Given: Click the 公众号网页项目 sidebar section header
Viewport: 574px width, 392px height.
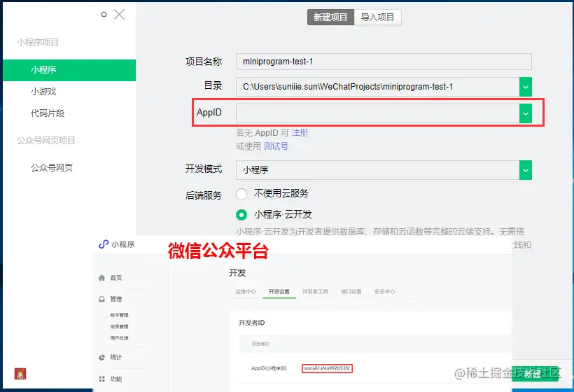Looking at the screenshot, I should (x=45, y=140).
